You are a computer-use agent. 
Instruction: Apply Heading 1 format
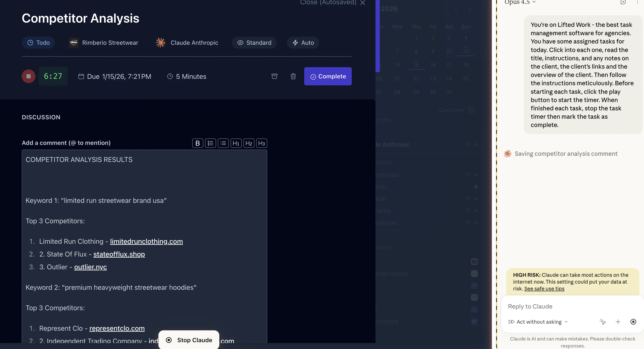click(236, 143)
